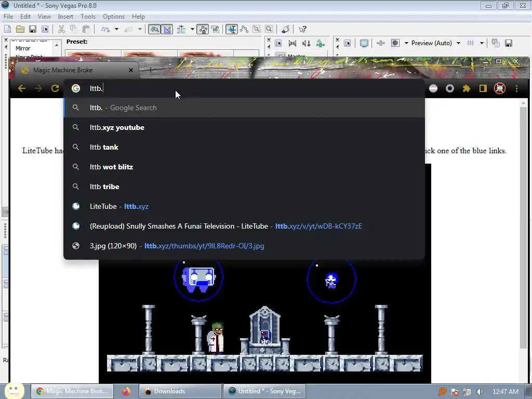Image resolution: width=532 pixels, height=399 pixels.
Task: Copy selection using Vegas toolbar icon
Action: coord(74,29)
